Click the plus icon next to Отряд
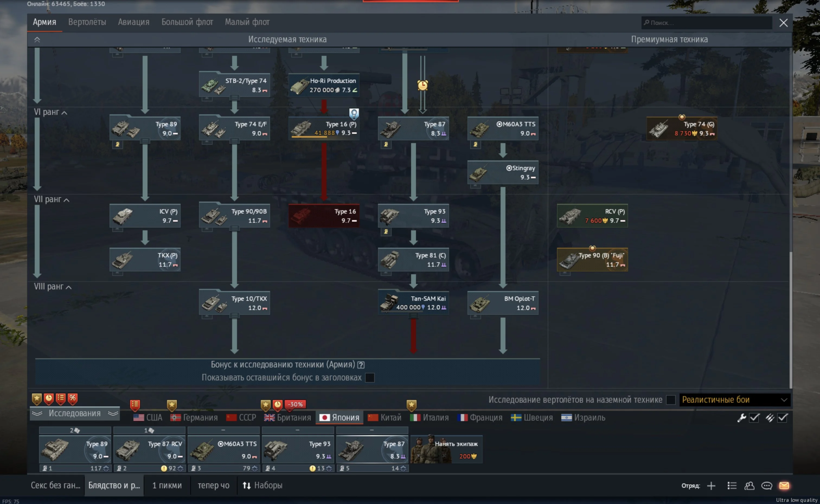Screen dimensions: 820x504 (711, 486)
